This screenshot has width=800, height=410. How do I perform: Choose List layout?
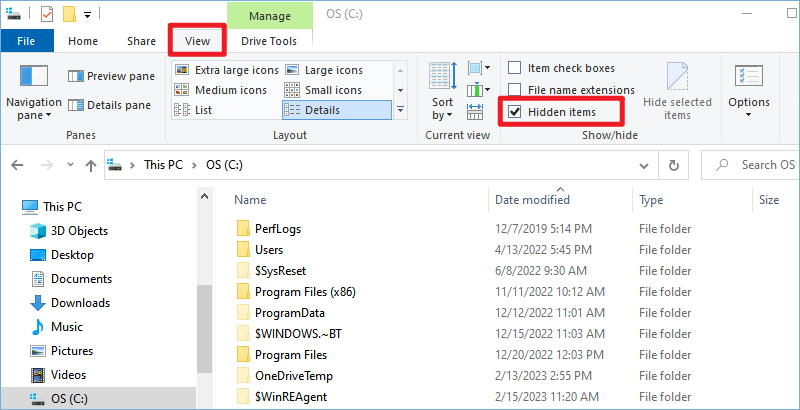(x=193, y=110)
